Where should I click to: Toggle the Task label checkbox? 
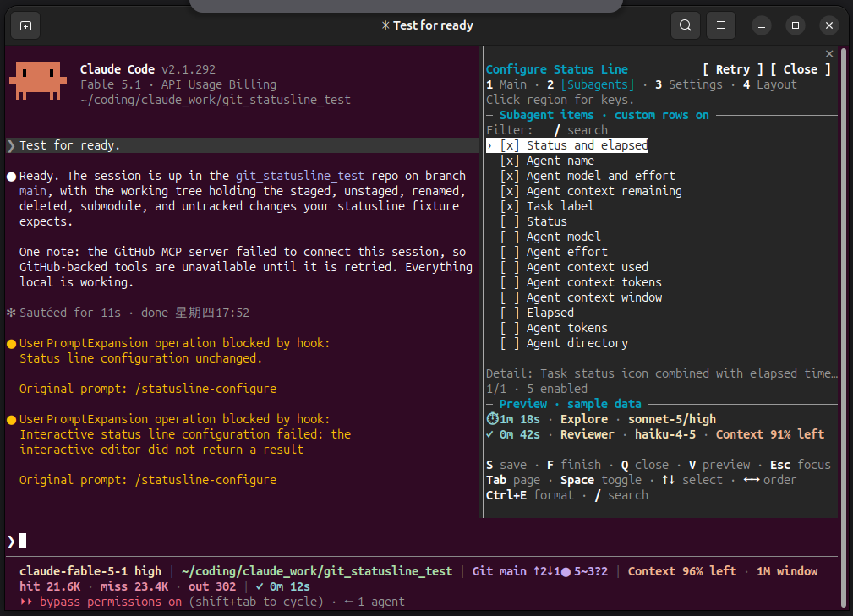coord(510,207)
